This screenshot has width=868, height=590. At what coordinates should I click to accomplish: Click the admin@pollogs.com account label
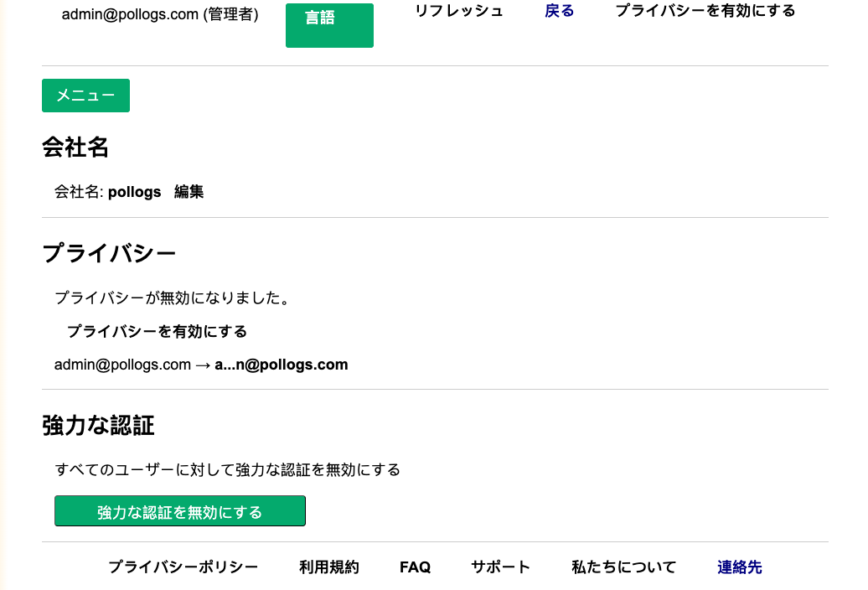click(x=161, y=13)
